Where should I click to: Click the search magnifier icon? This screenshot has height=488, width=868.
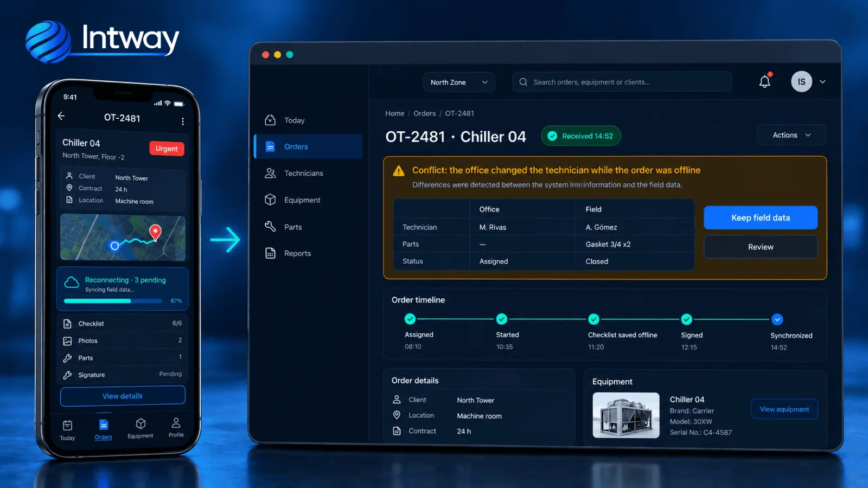(524, 82)
